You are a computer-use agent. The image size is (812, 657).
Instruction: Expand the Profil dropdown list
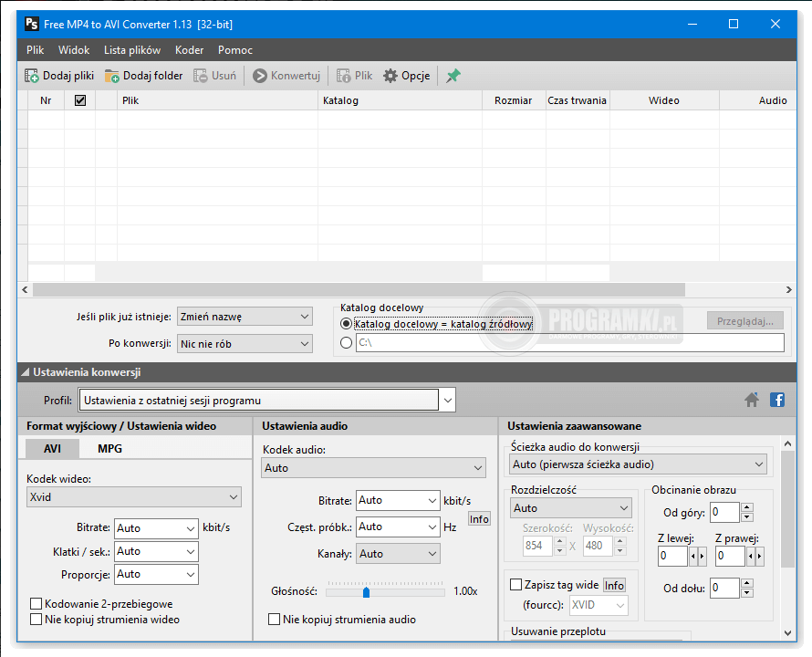(x=447, y=400)
